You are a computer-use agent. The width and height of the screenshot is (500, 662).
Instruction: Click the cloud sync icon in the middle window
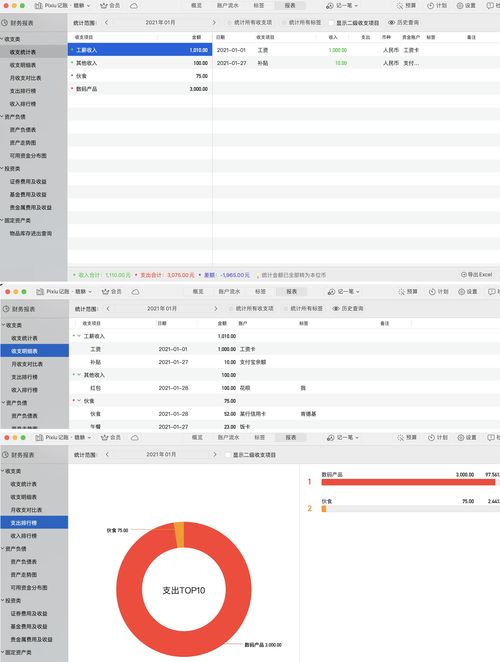pyautogui.click(x=136, y=292)
